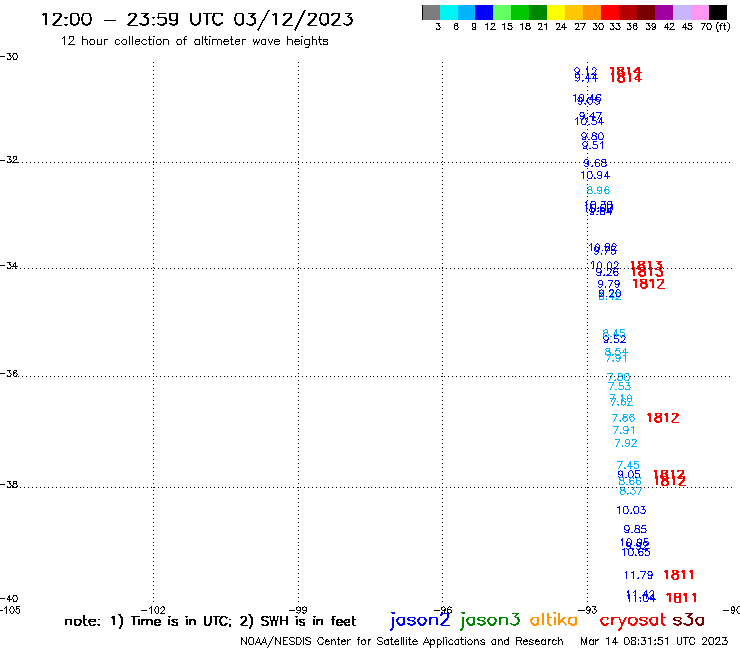This screenshot has height=650, width=740.
Task: Click the longitude axis label -99
Action: pos(298,610)
